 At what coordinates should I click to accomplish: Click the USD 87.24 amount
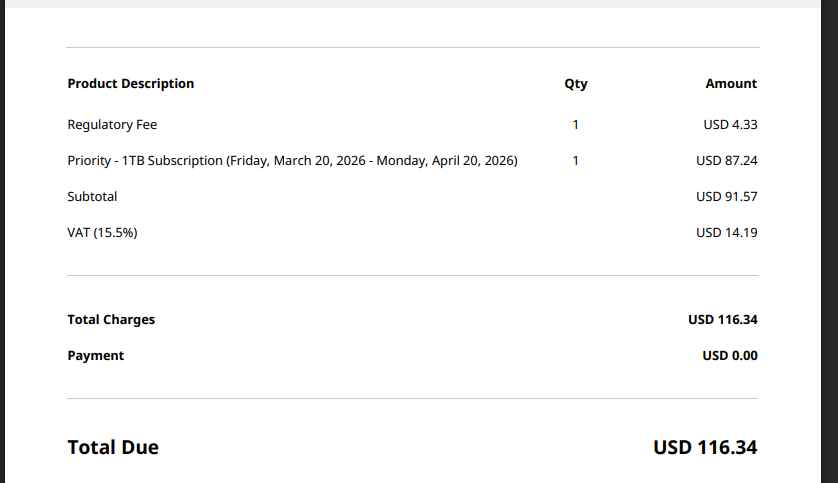(x=726, y=161)
